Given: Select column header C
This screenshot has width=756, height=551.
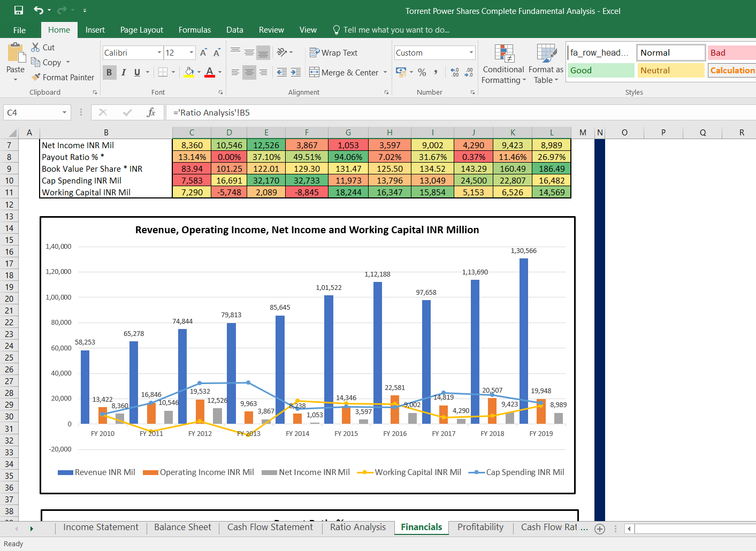Looking at the screenshot, I should point(192,133).
